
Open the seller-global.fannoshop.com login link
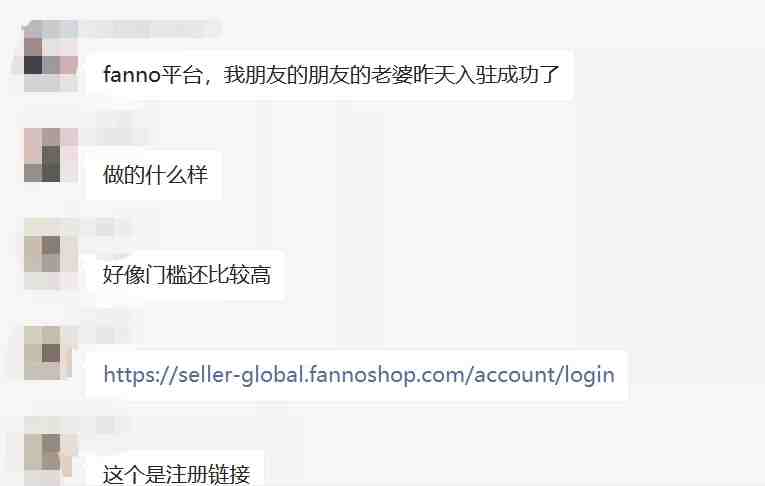click(x=359, y=375)
